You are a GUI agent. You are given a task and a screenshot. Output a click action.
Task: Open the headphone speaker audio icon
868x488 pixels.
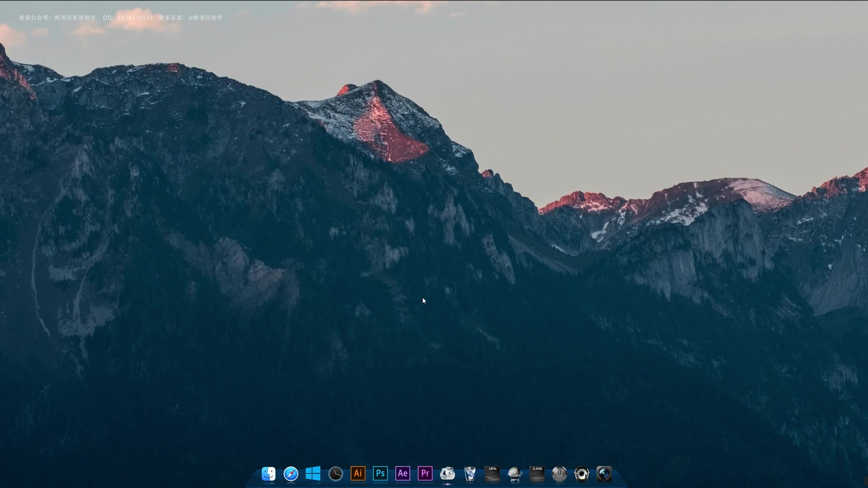(582, 473)
